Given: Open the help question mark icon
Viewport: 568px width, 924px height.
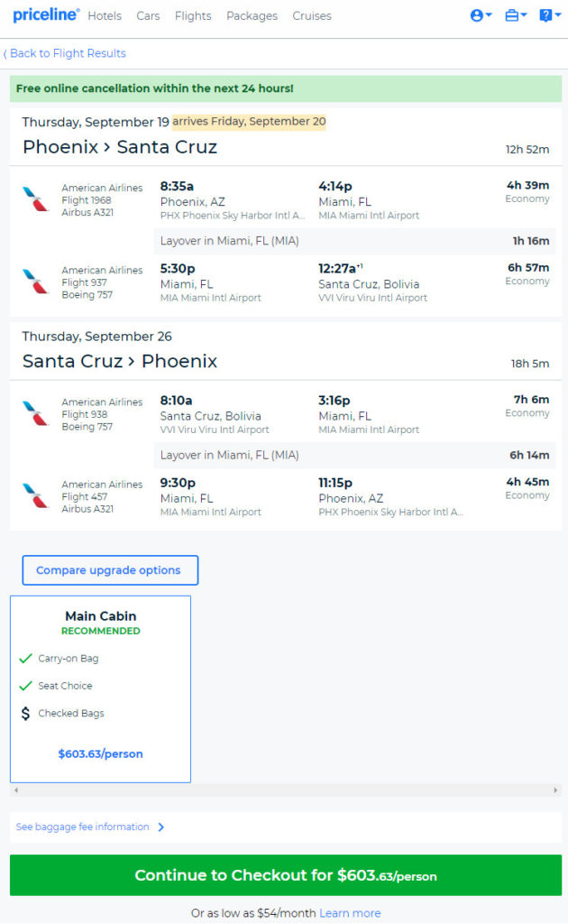Looking at the screenshot, I should coord(550,15).
